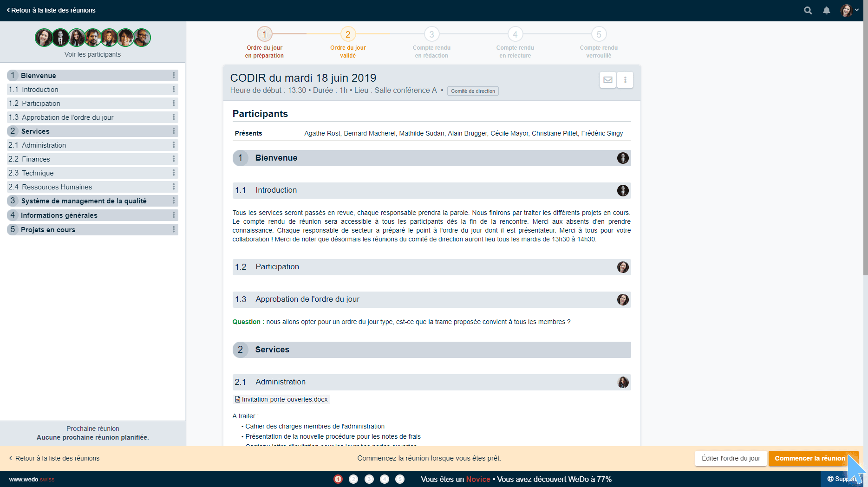Click the last participant avatar in sidebar
The width and height of the screenshot is (868, 487).
point(142,38)
